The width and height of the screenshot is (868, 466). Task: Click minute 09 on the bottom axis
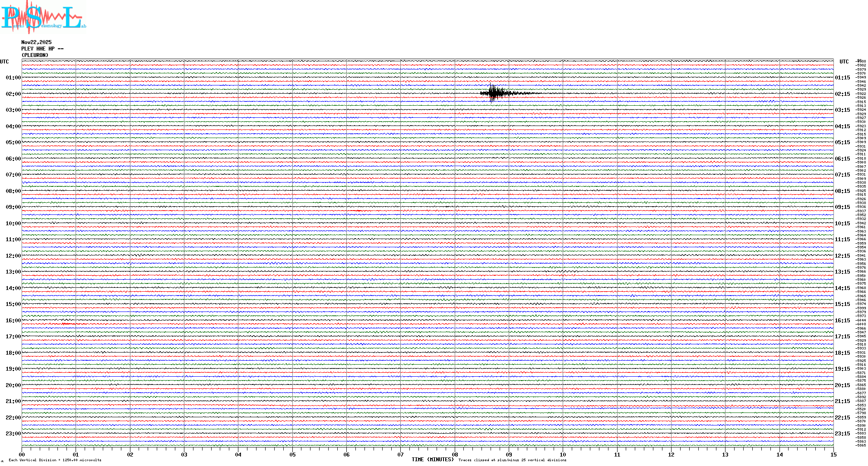[509, 455]
